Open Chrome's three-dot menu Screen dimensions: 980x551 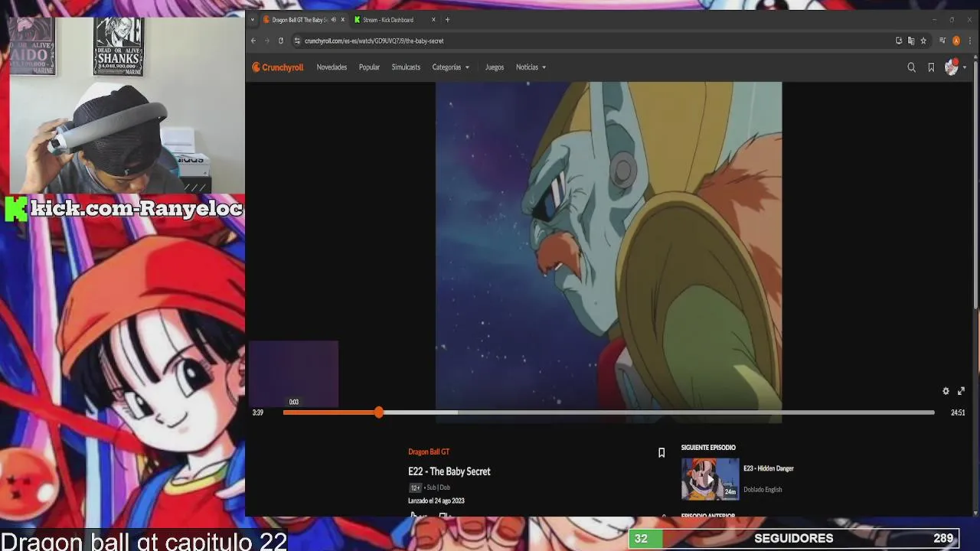tap(969, 41)
